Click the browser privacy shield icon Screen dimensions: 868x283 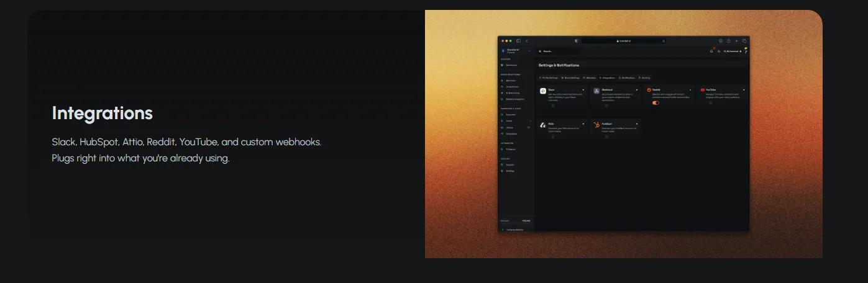pos(576,41)
